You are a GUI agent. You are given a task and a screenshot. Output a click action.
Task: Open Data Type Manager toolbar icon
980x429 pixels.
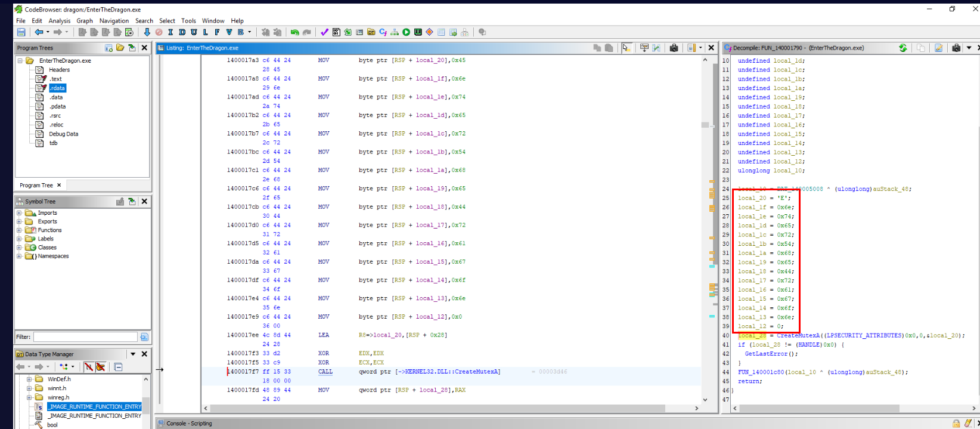point(371,32)
